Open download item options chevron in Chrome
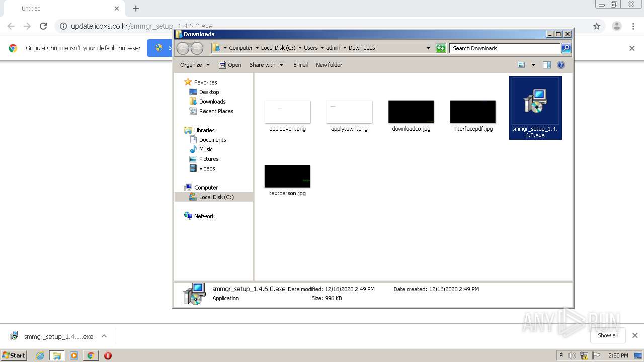644x362 pixels. (x=104, y=336)
